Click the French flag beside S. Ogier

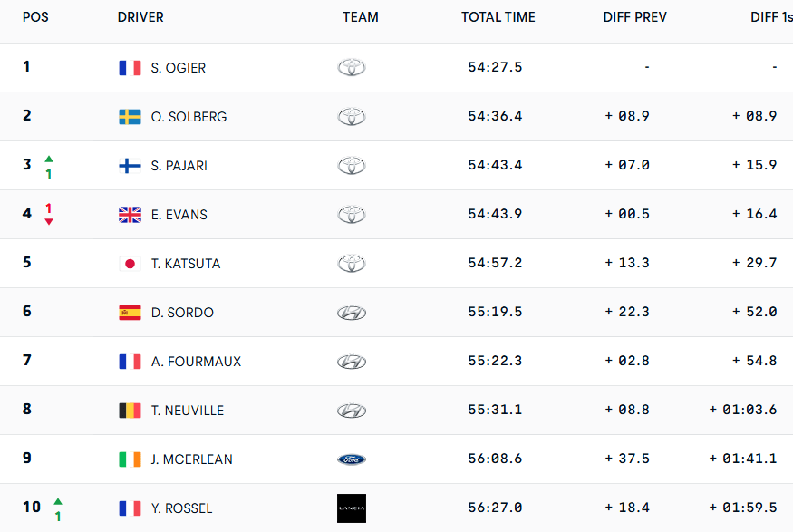(x=130, y=68)
